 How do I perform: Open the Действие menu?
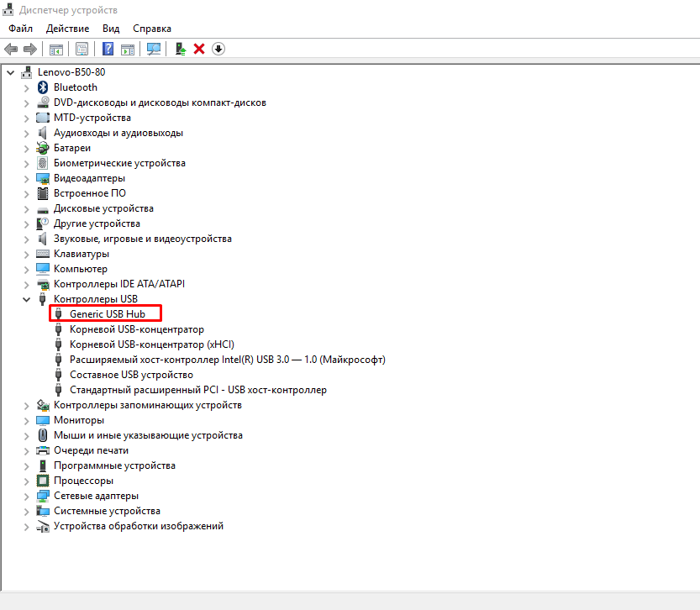point(67,29)
